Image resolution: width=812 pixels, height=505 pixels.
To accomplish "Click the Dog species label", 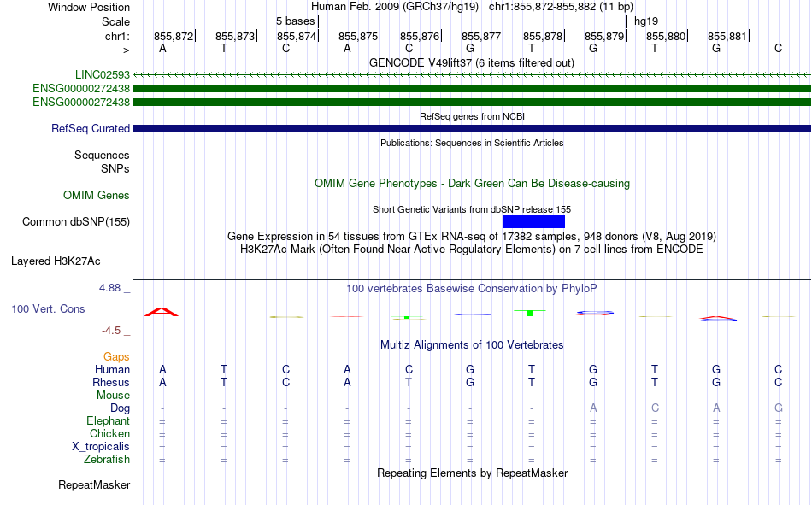I will click(120, 408).
